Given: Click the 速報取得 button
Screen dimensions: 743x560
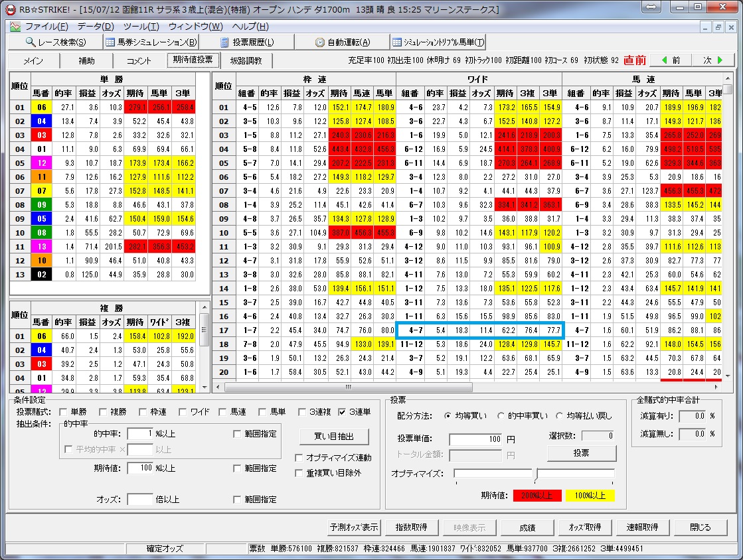Looking at the screenshot, I should point(643,527).
